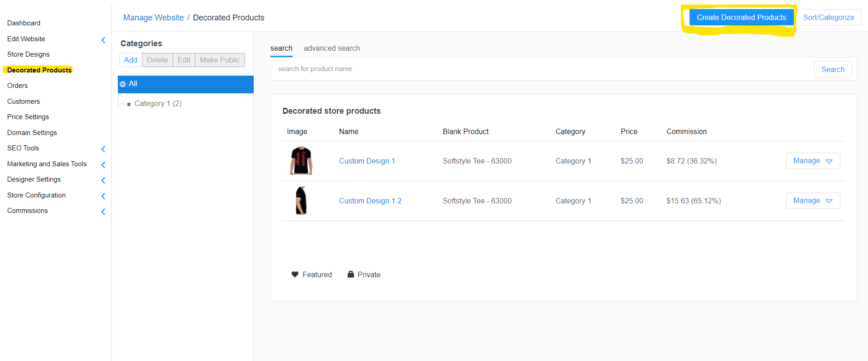Select Category 1 in the tree

(x=158, y=103)
